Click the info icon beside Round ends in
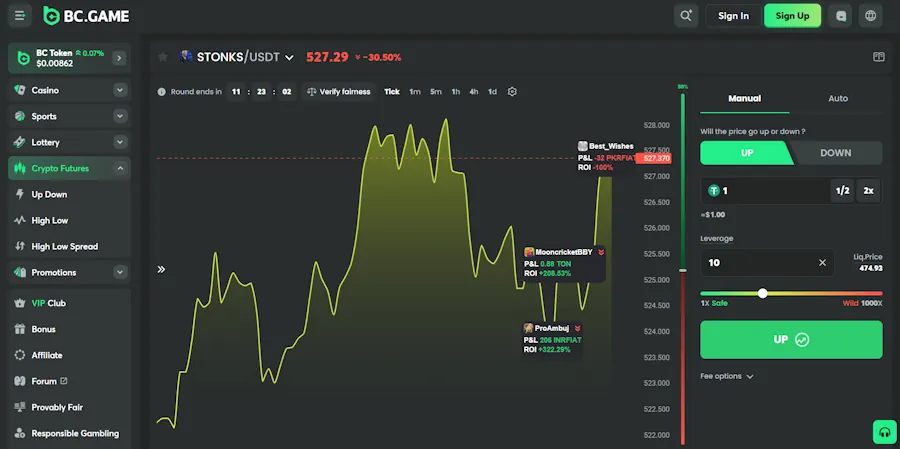This screenshot has height=449, width=900. [161, 92]
